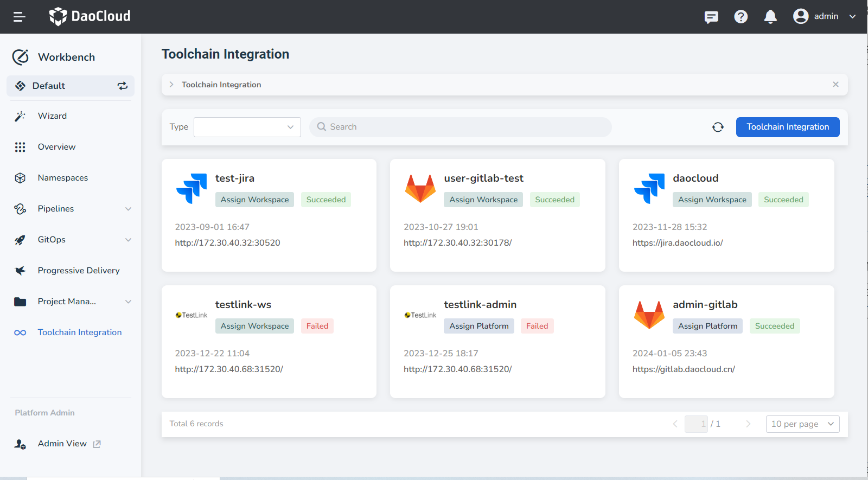Open Progressive Delivery in the sidebar

click(x=78, y=271)
